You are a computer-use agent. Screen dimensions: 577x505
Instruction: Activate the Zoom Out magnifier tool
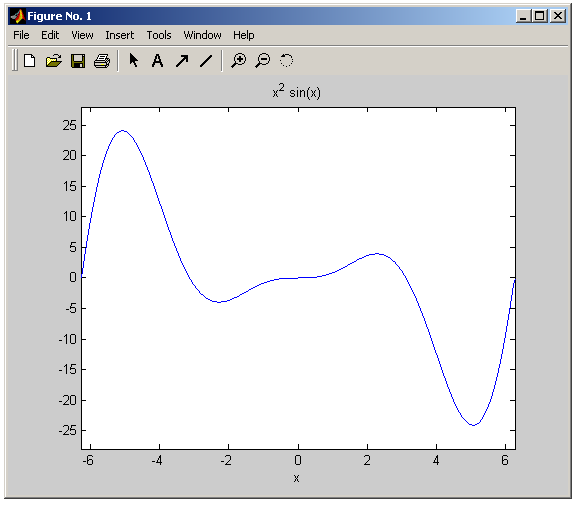pyautogui.click(x=263, y=60)
